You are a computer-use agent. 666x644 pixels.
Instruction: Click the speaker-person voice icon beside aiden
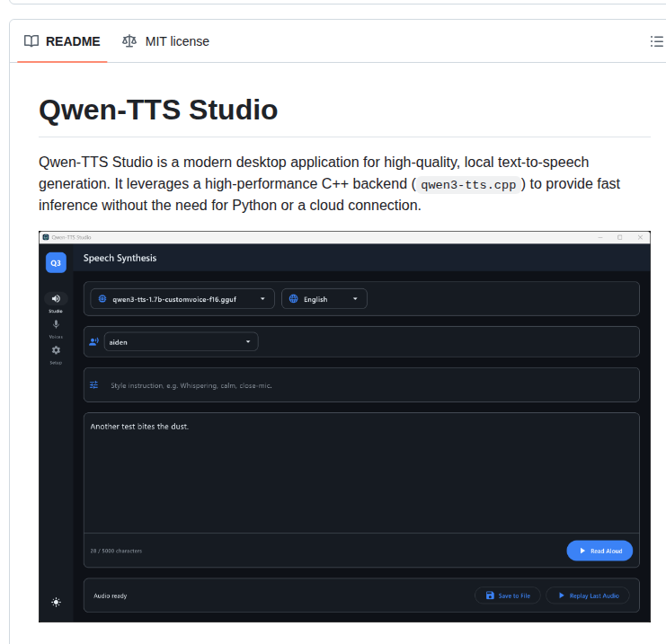(x=93, y=341)
